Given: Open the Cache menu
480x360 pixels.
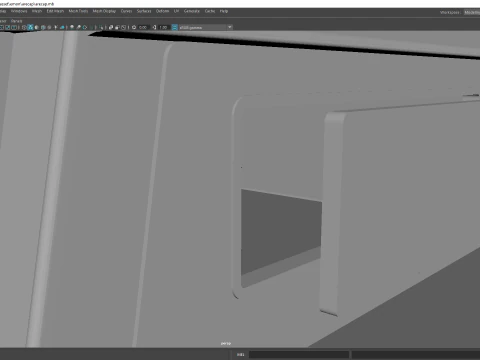Looking at the screenshot, I should [210, 11].
